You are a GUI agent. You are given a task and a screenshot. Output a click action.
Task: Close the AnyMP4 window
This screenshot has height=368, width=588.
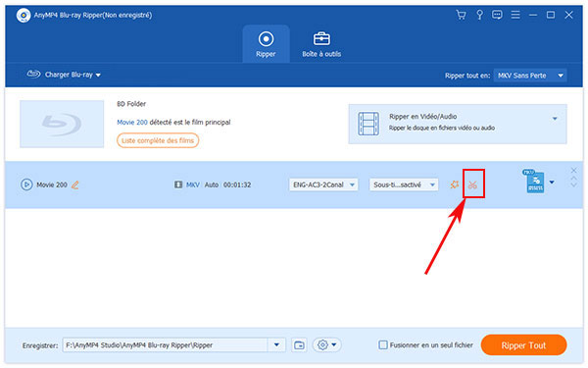pos(568,15)
